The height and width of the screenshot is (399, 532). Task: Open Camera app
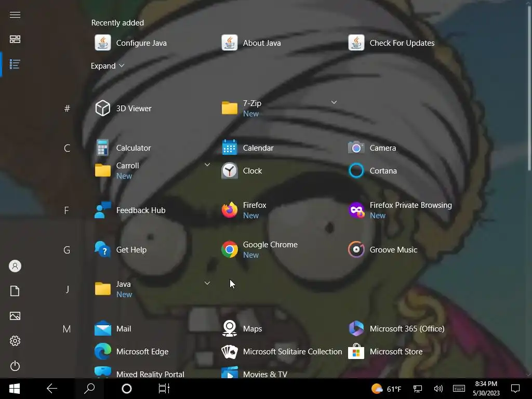click(x=372, y=148)
